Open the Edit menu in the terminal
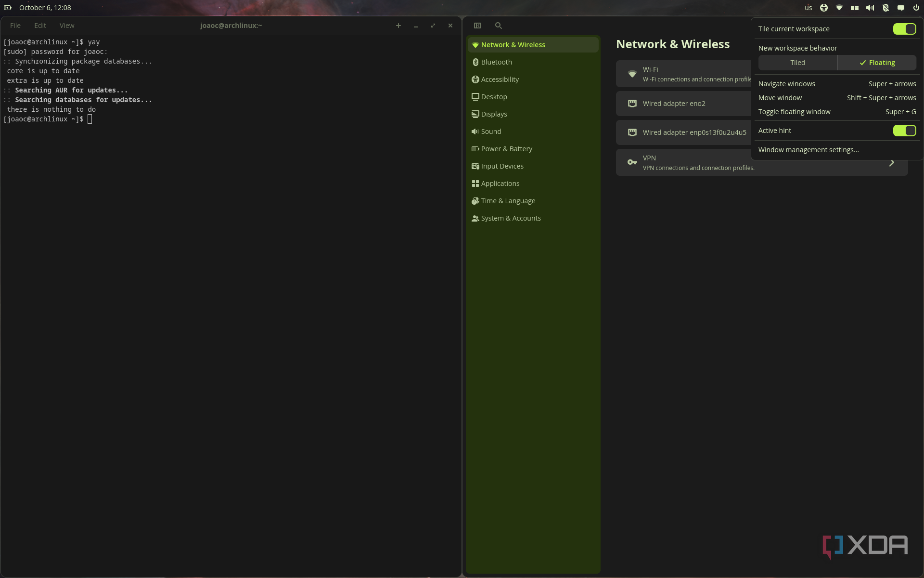Screen dimensions: 924x578 (x=40, y=26)
